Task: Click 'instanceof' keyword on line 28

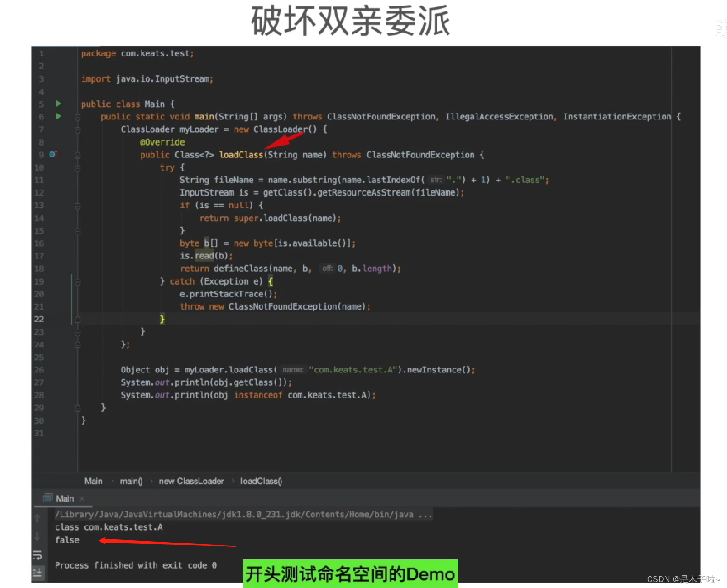Action: coord(258,395)
